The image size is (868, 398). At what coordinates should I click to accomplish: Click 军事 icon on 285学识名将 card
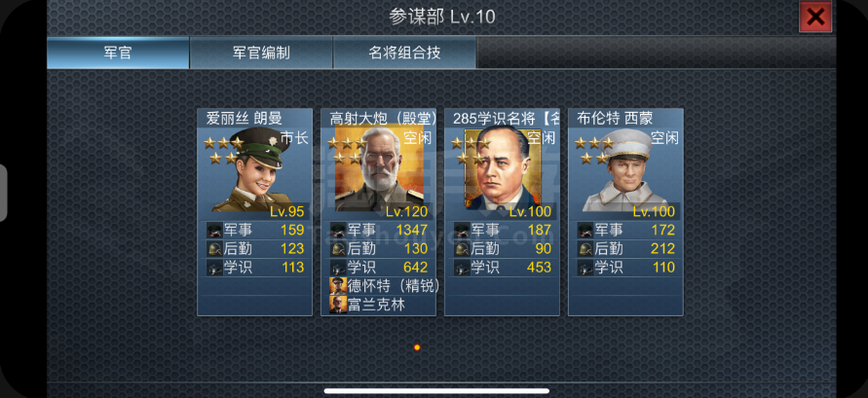(462, 230)
